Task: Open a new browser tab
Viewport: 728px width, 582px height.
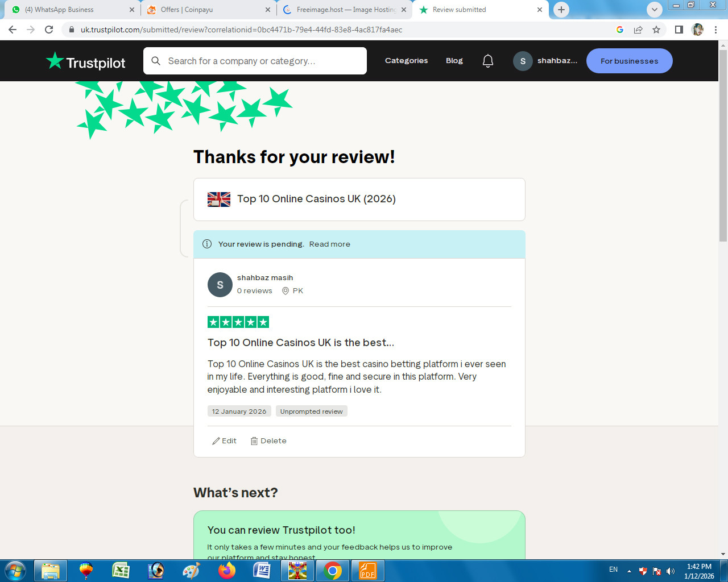Action: click(561, 10)
